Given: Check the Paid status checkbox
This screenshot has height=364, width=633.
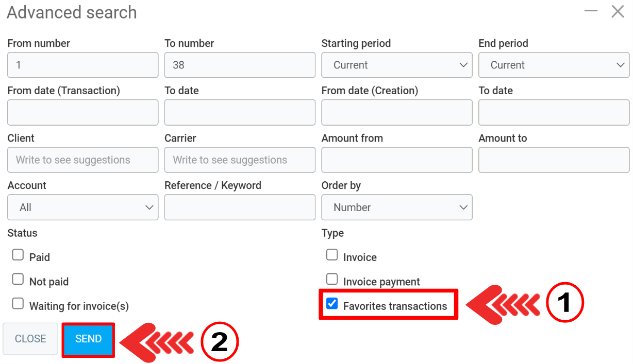Looking at the screenshot, I should 18,255.
